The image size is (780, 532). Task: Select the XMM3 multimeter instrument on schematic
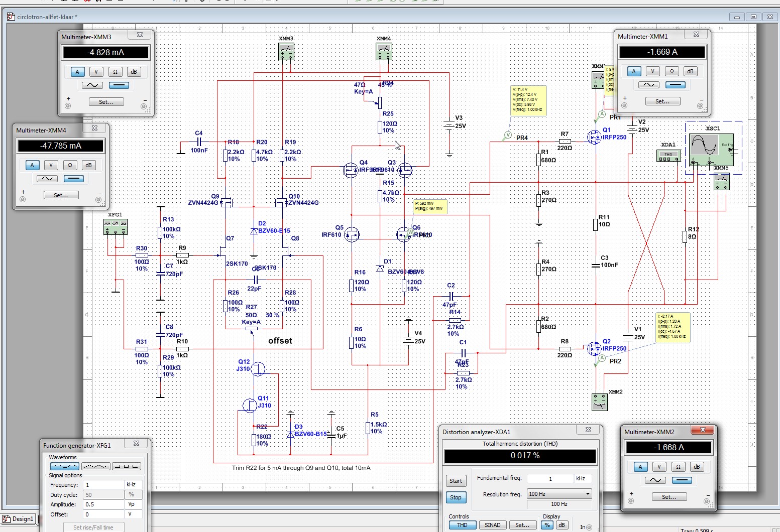click(286, 51)
